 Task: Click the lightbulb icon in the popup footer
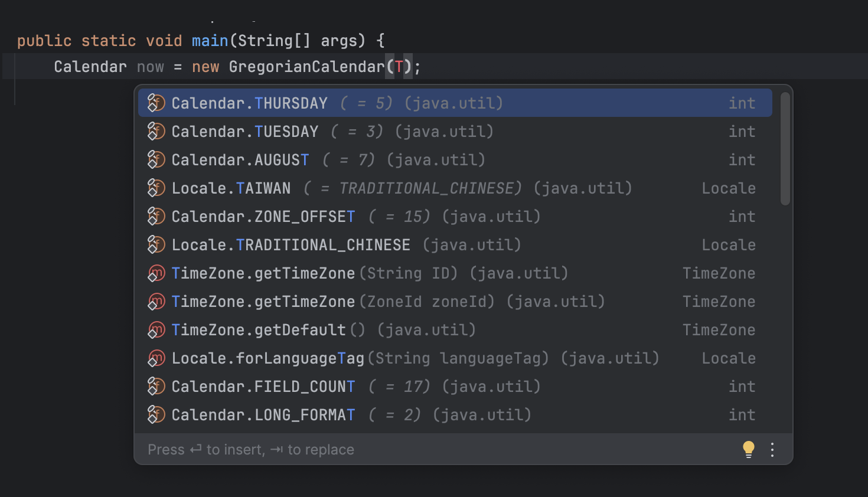point(748,449)
